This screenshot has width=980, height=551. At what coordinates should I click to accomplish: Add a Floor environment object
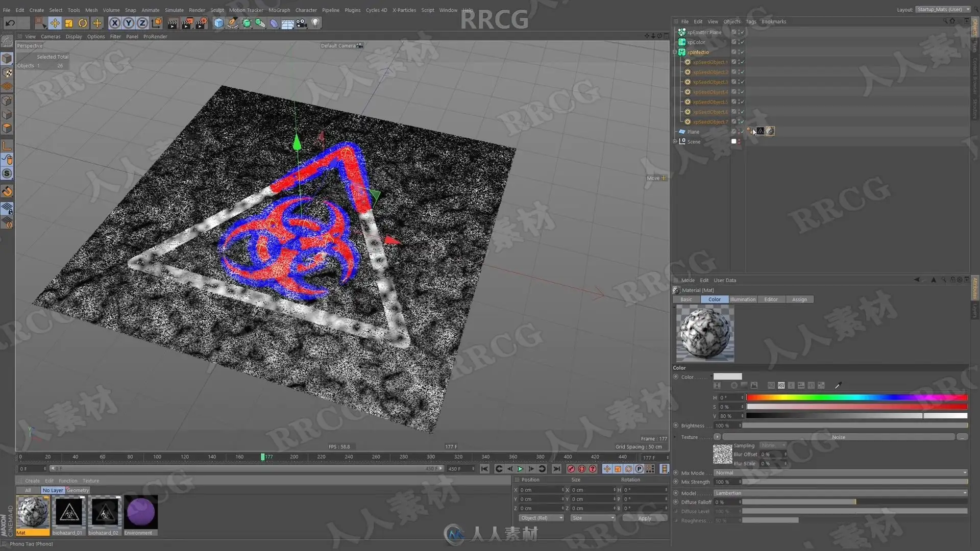click(288, 23)
